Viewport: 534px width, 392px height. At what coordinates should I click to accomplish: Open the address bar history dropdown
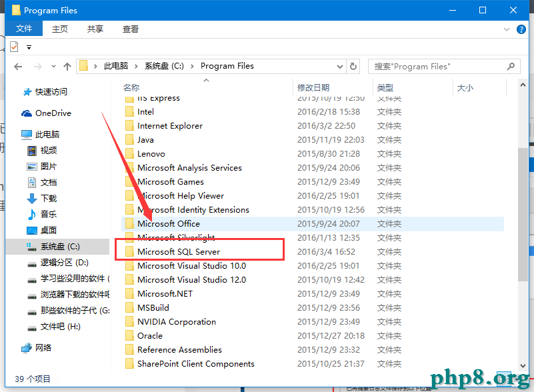coord(339,67)
